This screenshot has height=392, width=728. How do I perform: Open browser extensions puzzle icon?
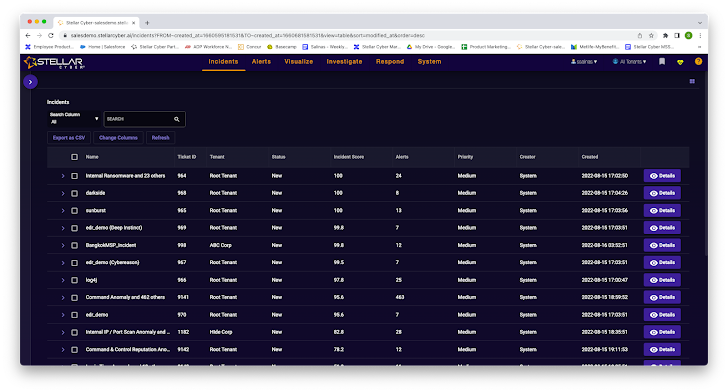tap(665, 35)
